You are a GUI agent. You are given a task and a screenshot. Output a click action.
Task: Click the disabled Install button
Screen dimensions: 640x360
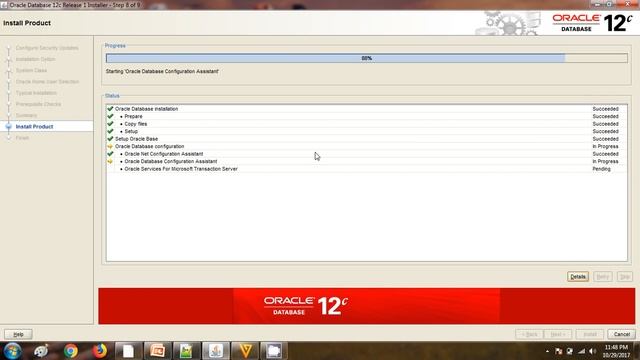[x=590, y=334]
